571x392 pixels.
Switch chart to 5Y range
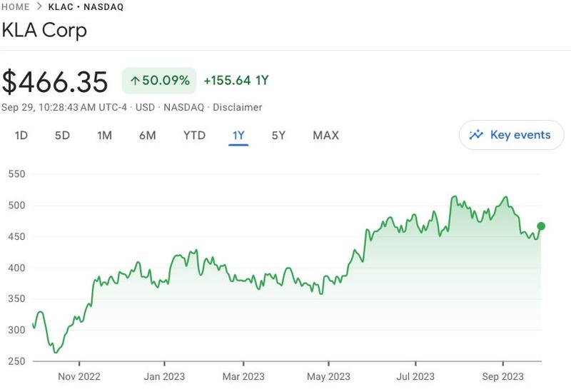pos(278,136)
